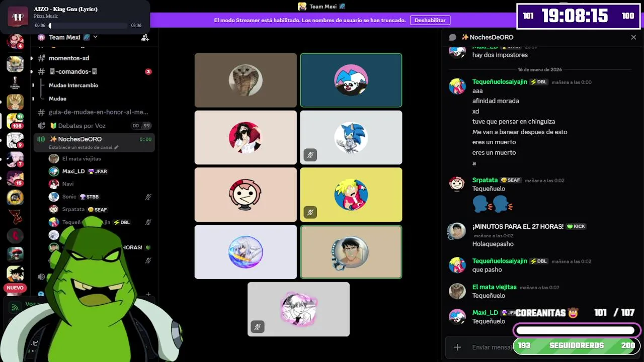Viewport: 644px width, 362px height.
Task: Click the KICK tag in chat
Action: pos(576,227)
